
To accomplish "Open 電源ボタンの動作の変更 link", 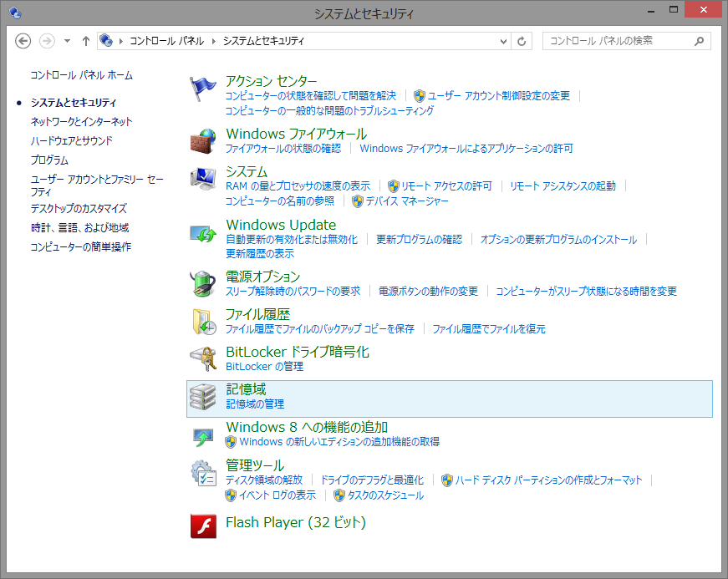I will point(429,292).
